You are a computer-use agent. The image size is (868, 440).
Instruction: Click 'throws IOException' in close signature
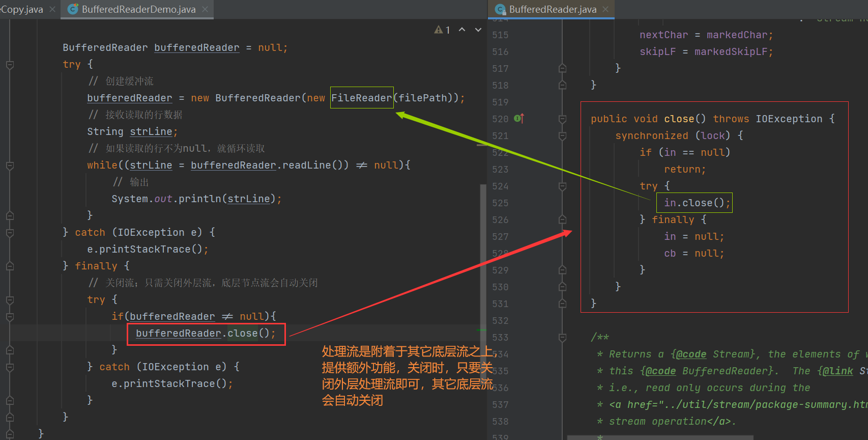pos(767,119)
